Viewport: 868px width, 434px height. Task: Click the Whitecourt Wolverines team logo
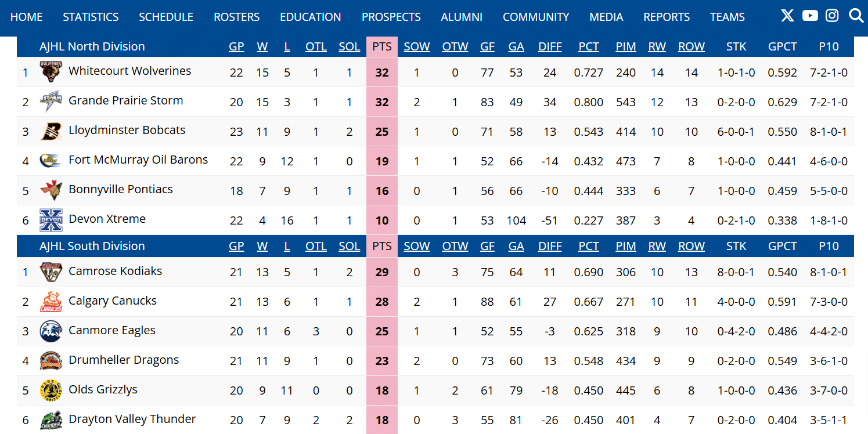coord(51,72)
